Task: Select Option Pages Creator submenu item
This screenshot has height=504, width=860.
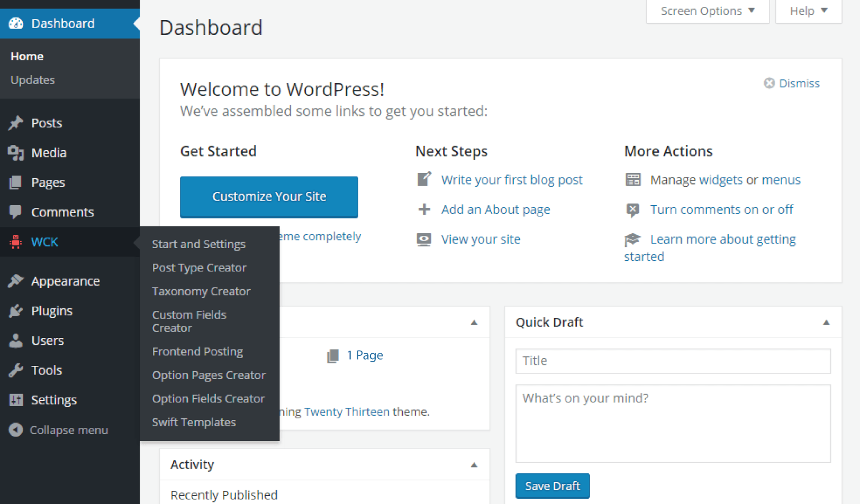Action: coord(210,375)
